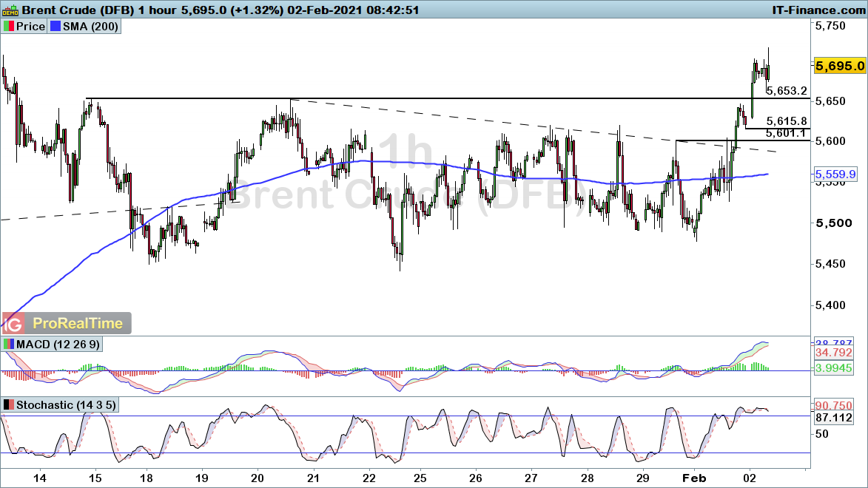Click the 5,601.1 level annotation
This screenshot has width=868, height=488.
point(786,133)
